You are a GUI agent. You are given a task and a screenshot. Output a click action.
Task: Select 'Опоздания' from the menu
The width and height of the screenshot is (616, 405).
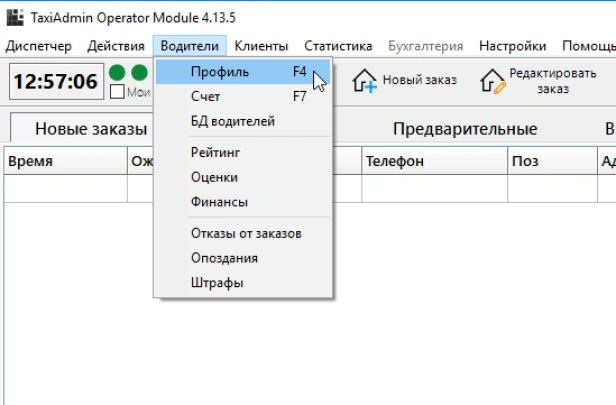pyautogui.click(x=224, y=258)
